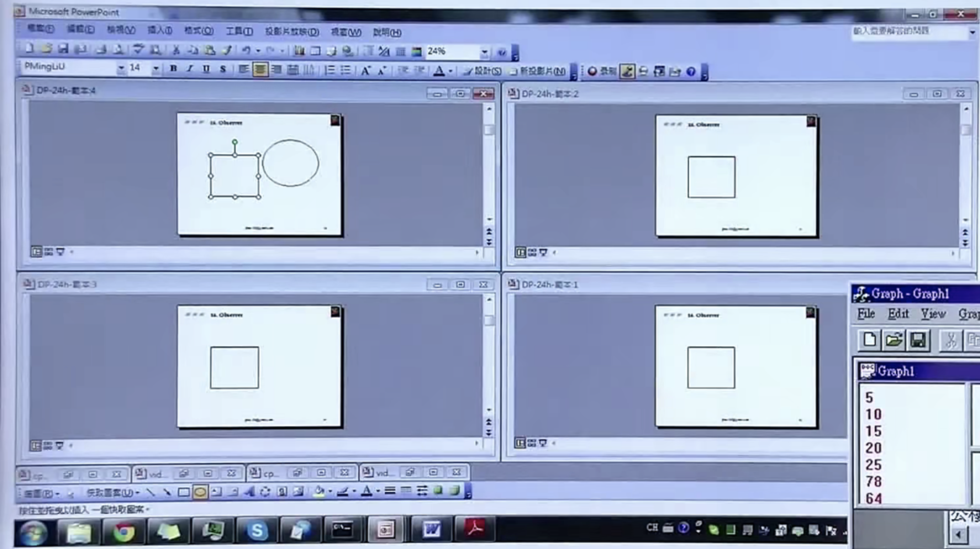Select the Line tool in drawing toolbar

150,492
